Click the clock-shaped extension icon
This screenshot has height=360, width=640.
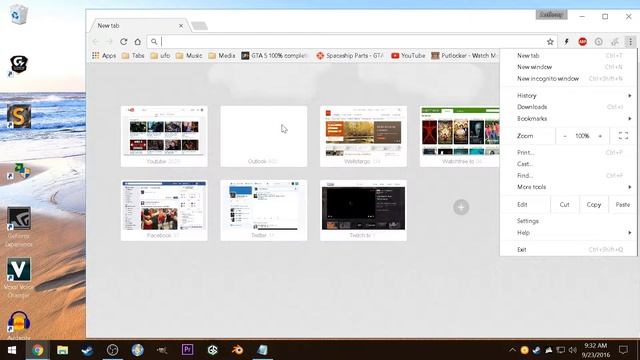[598, 42]
